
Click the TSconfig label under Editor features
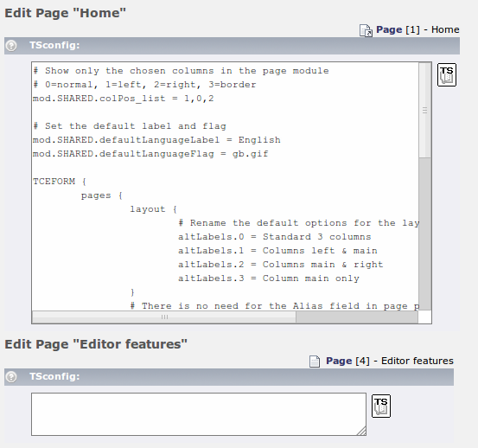pyautogui.click(x=54, y=376)
